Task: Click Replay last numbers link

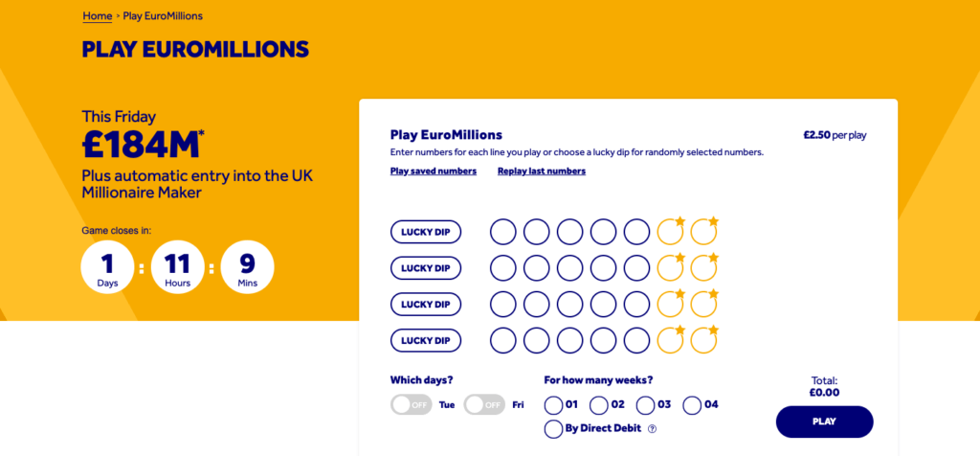Action: [542, 171]
